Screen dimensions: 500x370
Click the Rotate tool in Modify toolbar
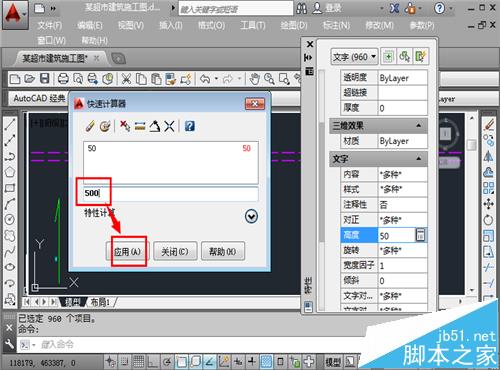pos(489,219)
